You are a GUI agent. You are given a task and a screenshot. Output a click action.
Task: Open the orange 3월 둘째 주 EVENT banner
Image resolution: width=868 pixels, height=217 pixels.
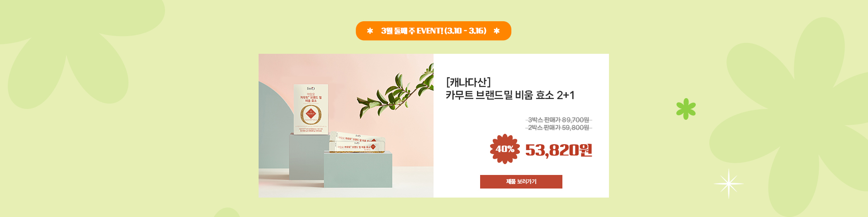point(434,31)
